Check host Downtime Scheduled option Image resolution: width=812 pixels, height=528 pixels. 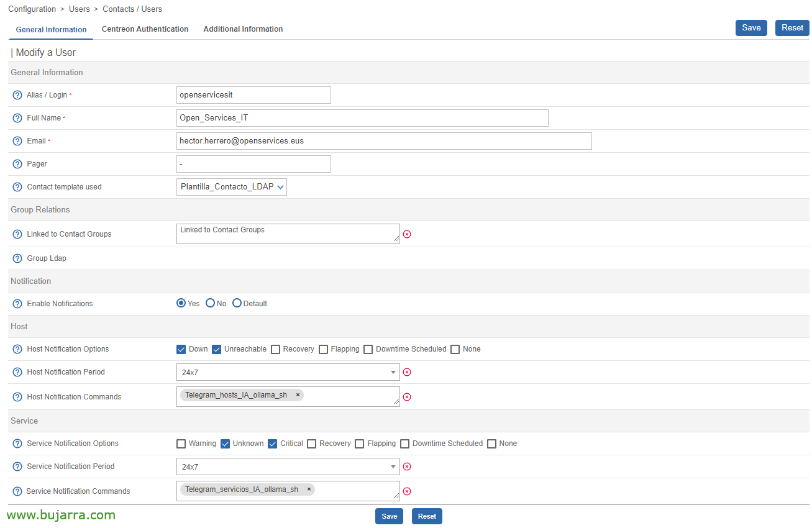368,349
